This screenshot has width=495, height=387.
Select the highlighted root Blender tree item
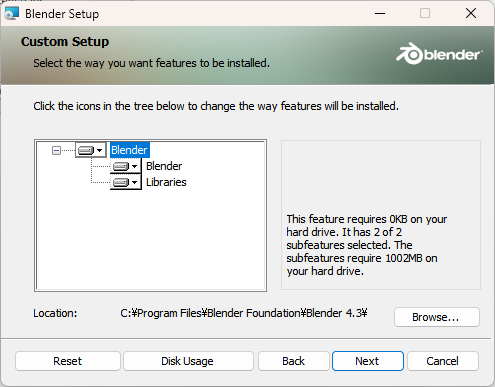point(129,150)
